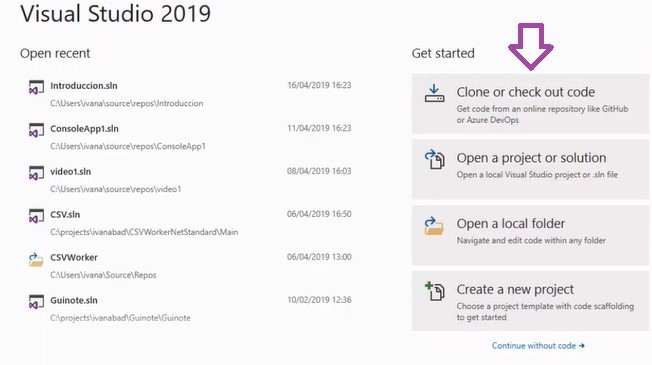The height and width of the screenshot is (365, 652).
Task: Click the date 11/04/2019 16:23
Action: pos(319,128)
